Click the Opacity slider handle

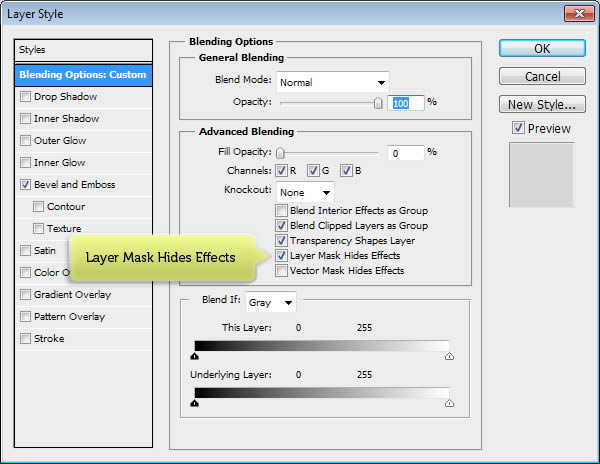[378, 103]
